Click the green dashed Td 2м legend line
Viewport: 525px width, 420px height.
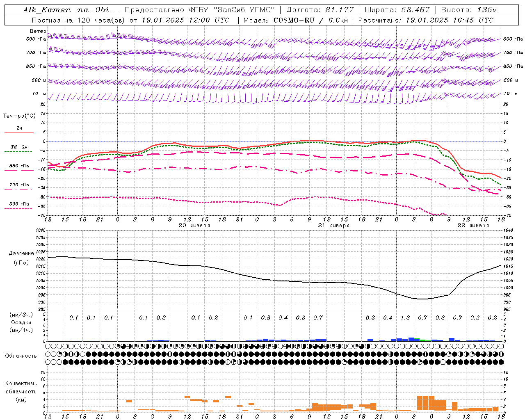[18, 152]
